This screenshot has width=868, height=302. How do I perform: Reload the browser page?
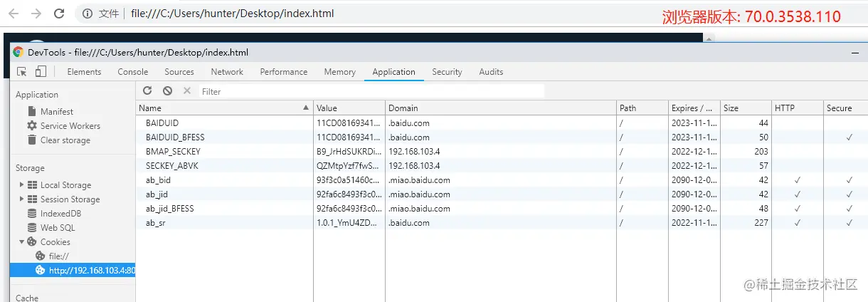coord(59,14)
